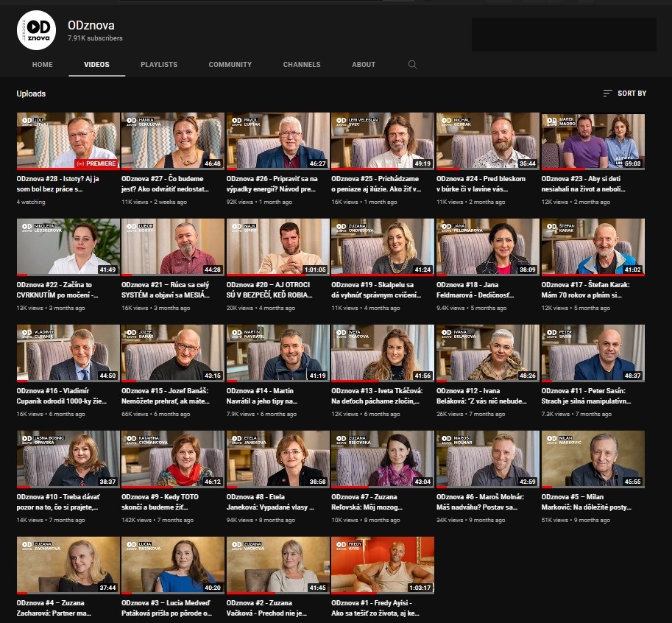Image resolution: width=672 pixels, height=623 pixels.
Task: Open ODznova #22 video thumbnail
Action: pyautogui.click(x=68, y=247)
